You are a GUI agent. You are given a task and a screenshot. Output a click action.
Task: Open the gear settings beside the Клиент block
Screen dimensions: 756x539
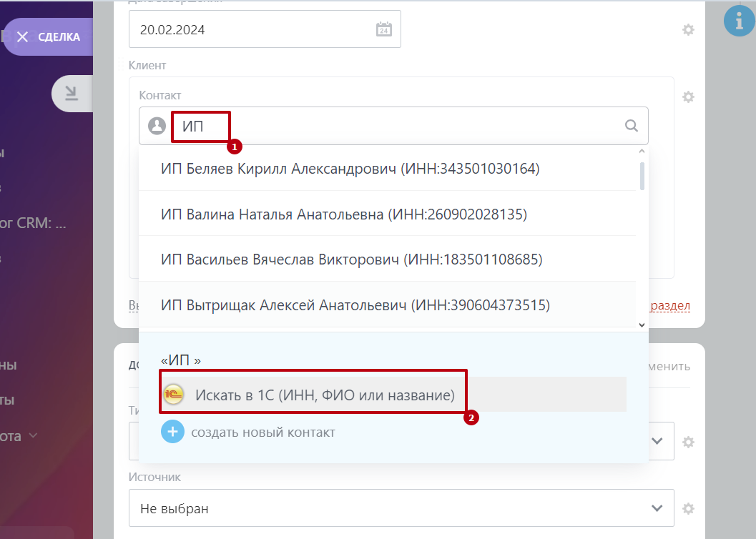click(x=688, y=97)
